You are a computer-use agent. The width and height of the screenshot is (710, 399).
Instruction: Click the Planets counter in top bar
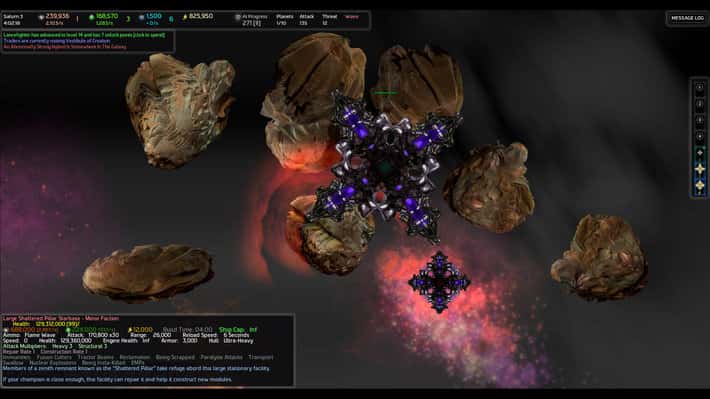(x=284, y=19)
